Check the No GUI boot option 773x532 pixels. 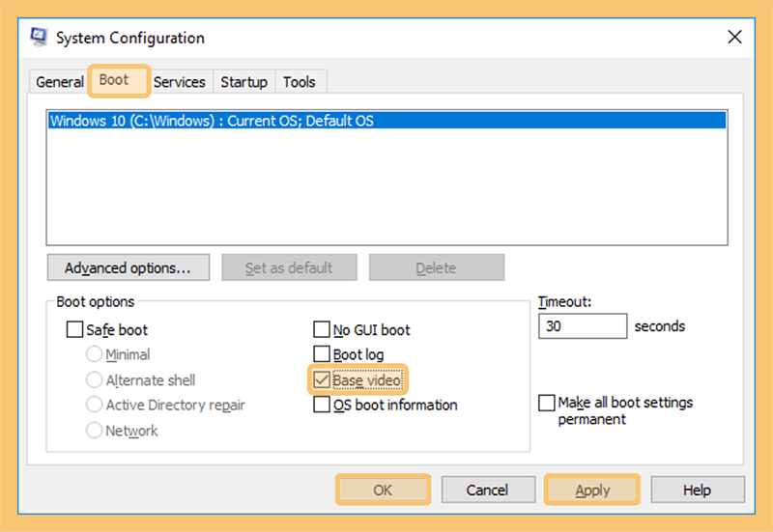322,329
